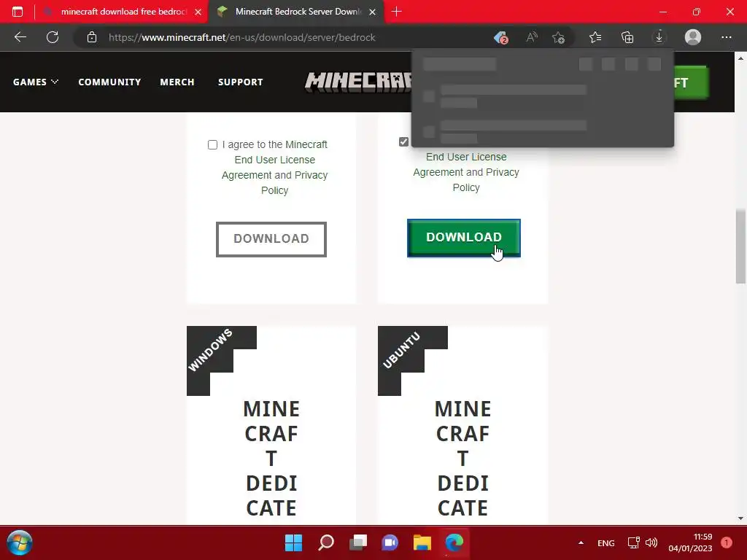The height and width of the screenshot is (560, 747).
Task: Open the notification badge icon
Action: pos(727,542)
